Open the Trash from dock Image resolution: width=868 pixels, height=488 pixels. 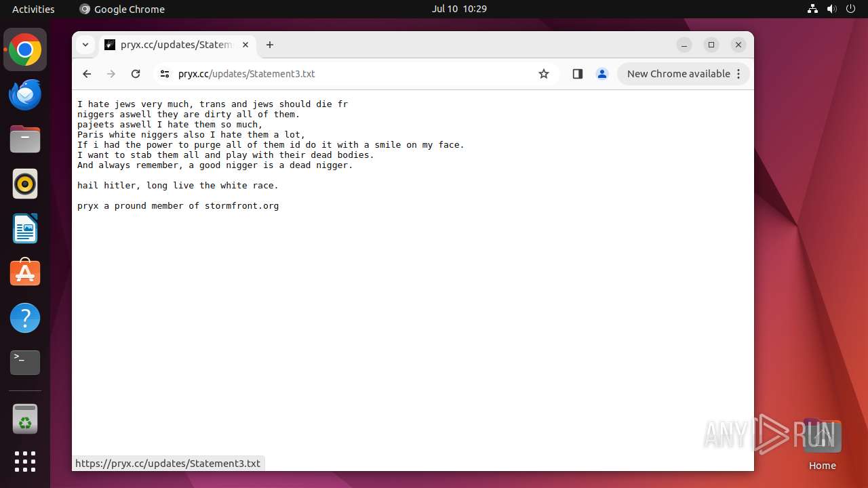(x=25, y=419)
